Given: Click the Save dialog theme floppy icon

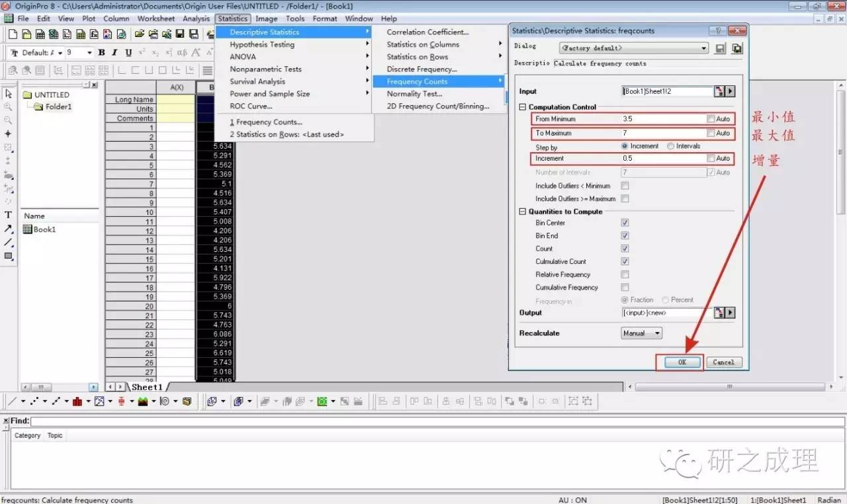Looking at the screenshot, I should pos(721,48).
